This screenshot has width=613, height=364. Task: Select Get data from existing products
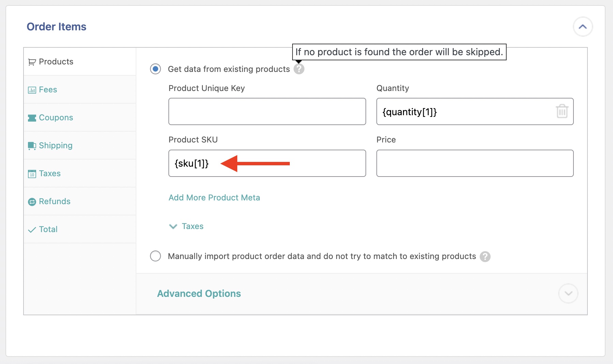click(155, 69)
